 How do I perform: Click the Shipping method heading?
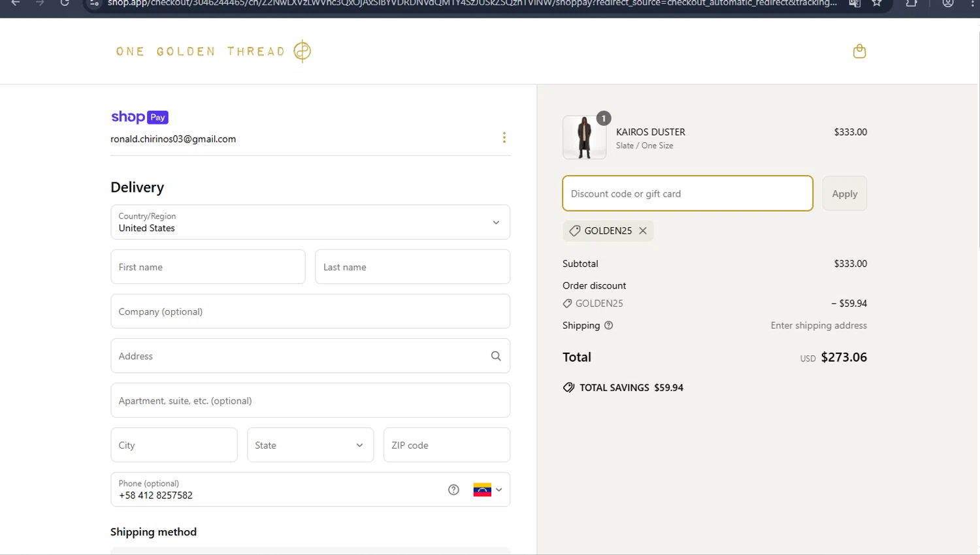(154, 531)
